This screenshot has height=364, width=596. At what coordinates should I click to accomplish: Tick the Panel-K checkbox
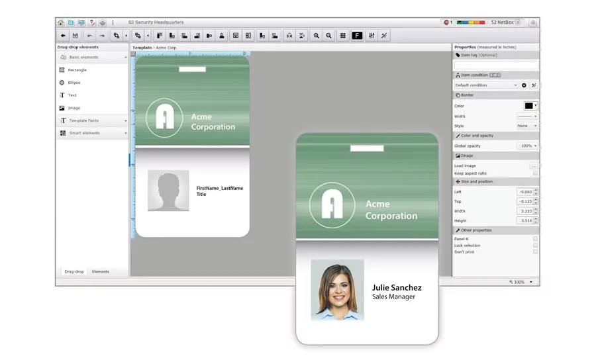[x=535, y=239]
